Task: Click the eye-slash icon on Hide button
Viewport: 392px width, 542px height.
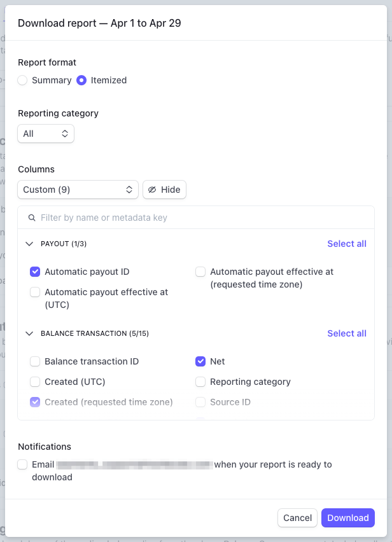Action: pos(152,190)
